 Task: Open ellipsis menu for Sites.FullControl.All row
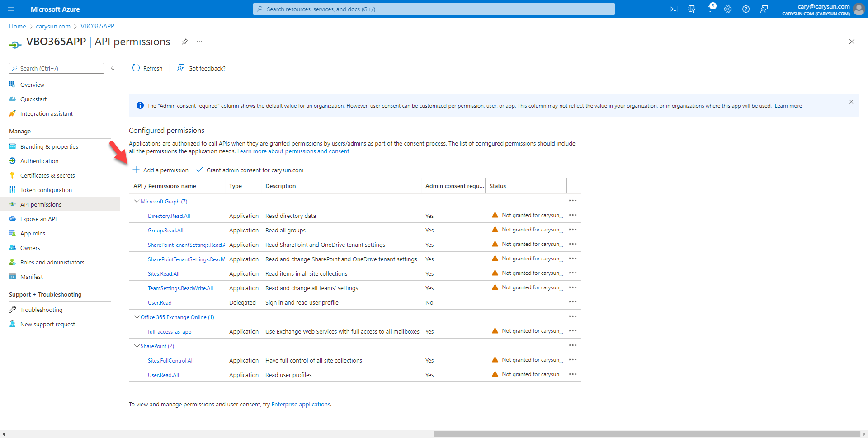573,360
